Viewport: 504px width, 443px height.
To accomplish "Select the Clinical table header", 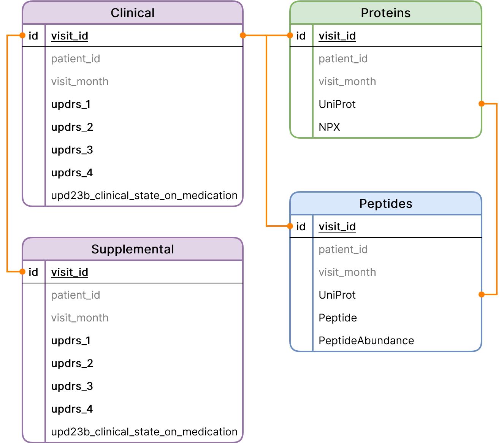I will point(133,13).
